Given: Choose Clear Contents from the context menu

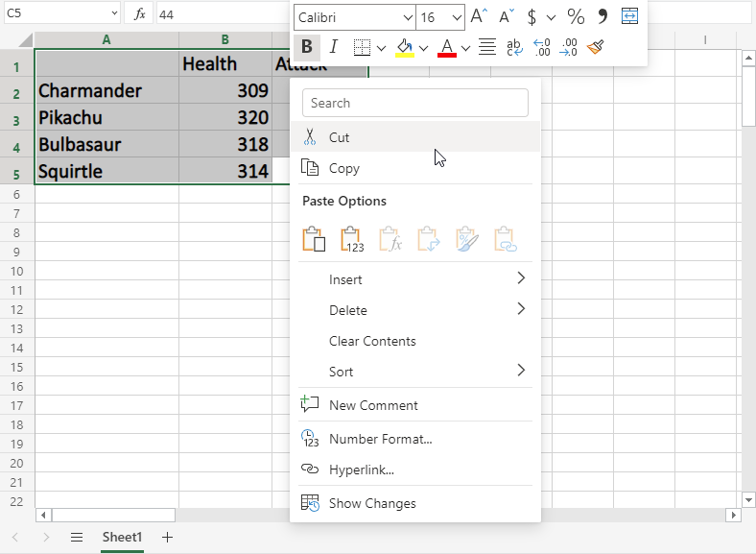Looking at the screenshot, I should coord(372,341).
